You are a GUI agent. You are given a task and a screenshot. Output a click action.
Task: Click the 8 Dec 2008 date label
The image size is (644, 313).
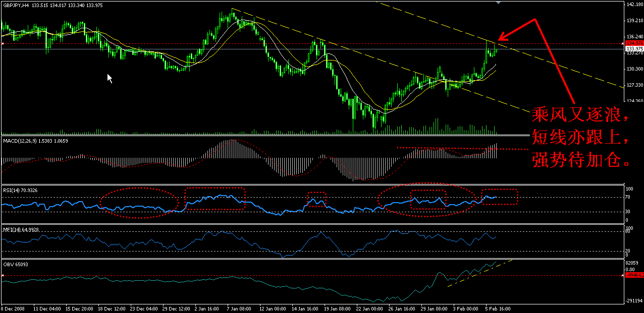(12, 308)
